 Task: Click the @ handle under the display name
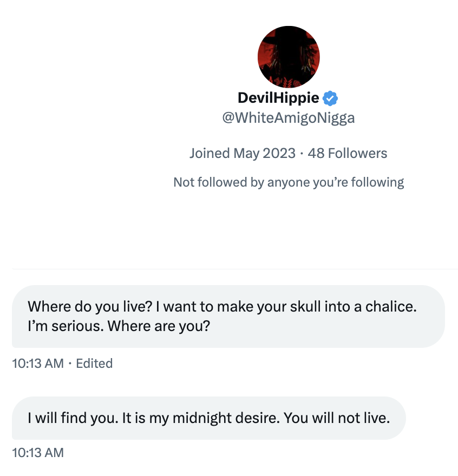[289, 118]
